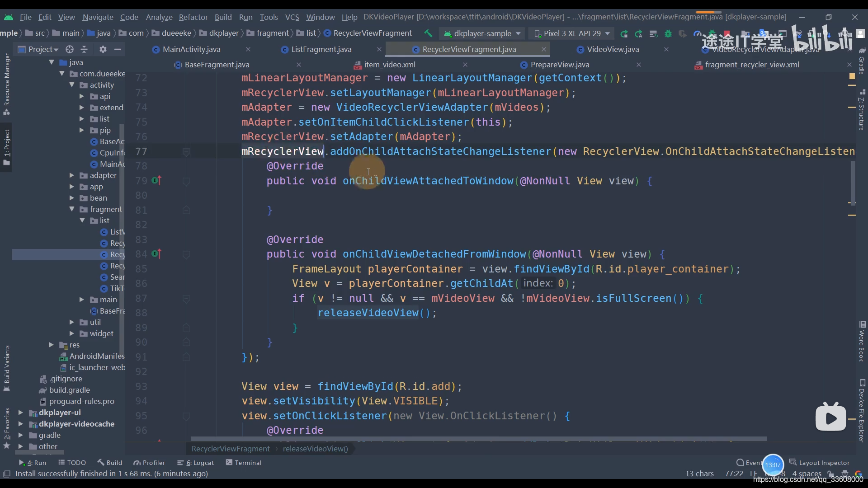
Task: Open the Resource Manager side panel
Action: [x=7, y=84]
